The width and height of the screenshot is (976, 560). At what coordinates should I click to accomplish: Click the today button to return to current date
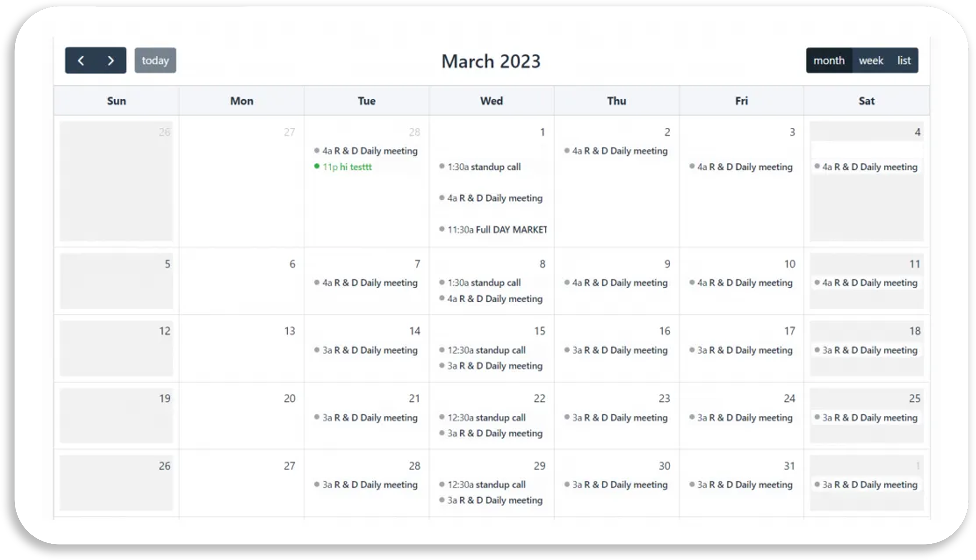(156, 60)
